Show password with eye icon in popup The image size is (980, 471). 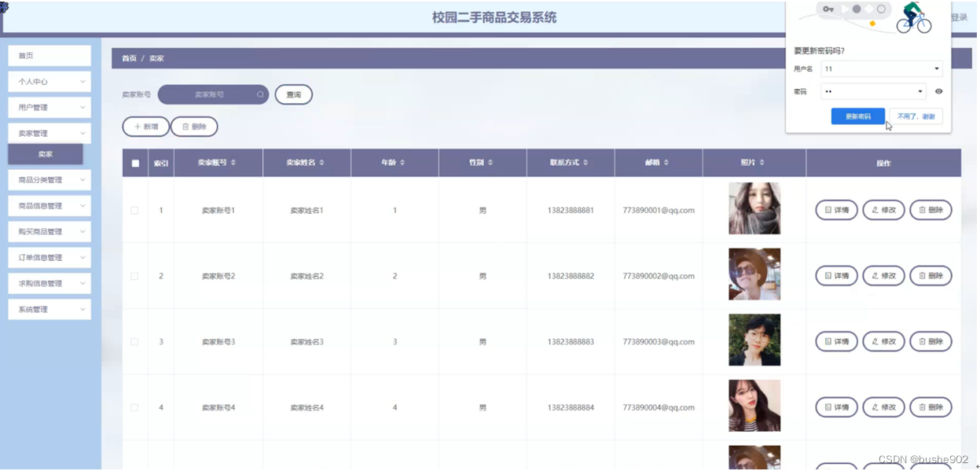click(x=938, y=91)
